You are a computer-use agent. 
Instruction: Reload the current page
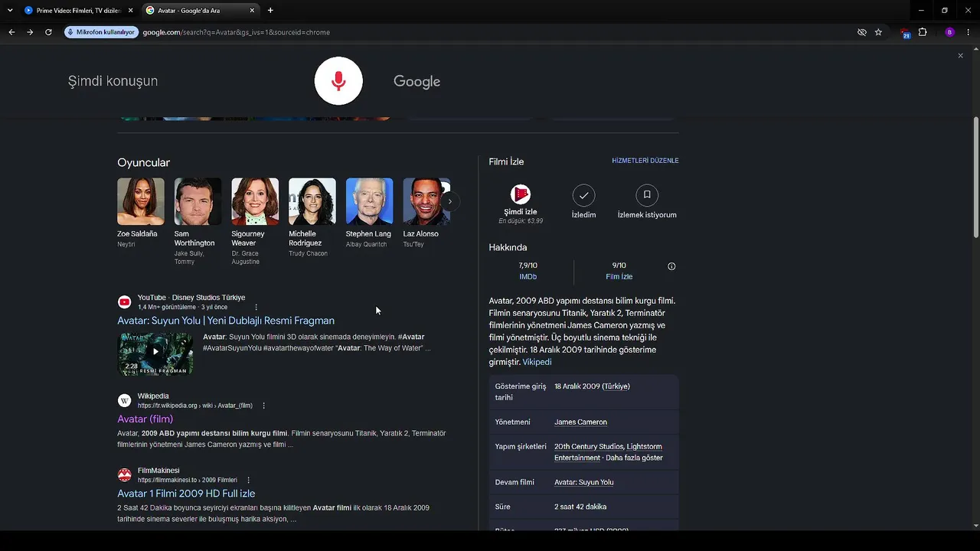(48, 32)
